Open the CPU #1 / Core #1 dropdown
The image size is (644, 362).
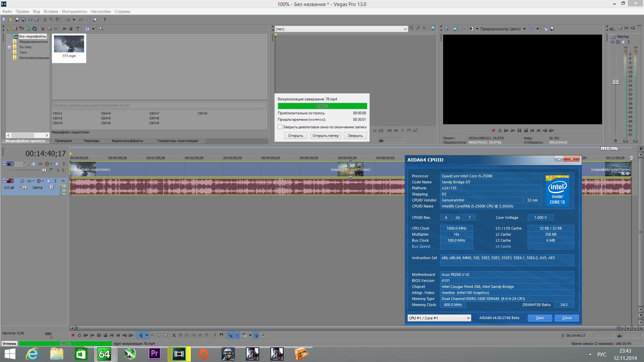468,318
